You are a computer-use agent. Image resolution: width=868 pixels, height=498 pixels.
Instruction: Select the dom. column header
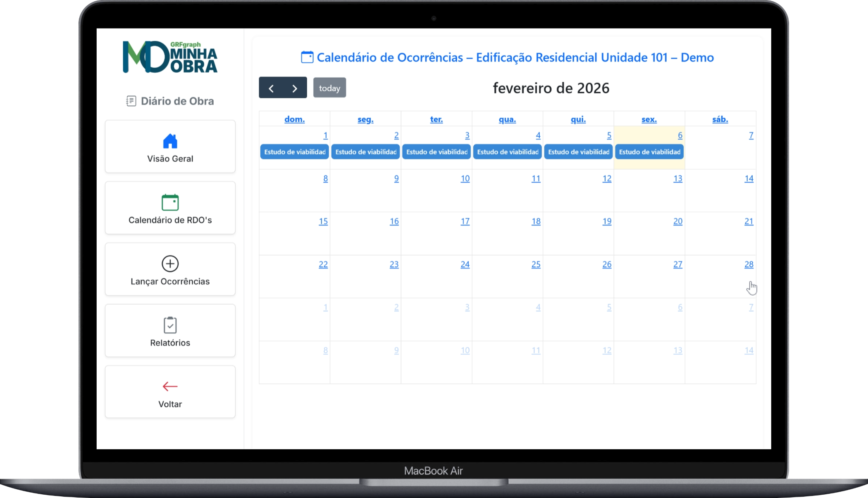click(x=294, y=119)
